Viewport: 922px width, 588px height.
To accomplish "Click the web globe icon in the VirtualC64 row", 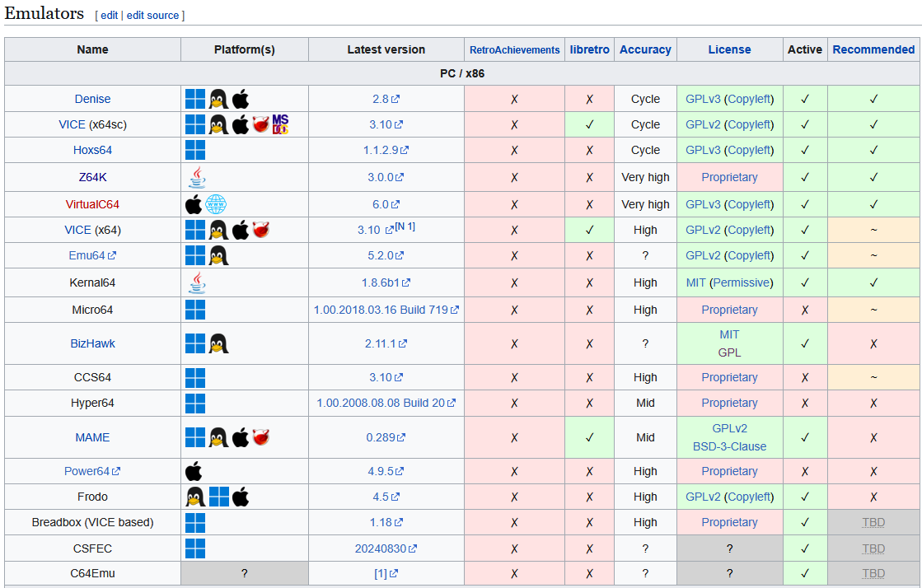I will click(216, 204).
